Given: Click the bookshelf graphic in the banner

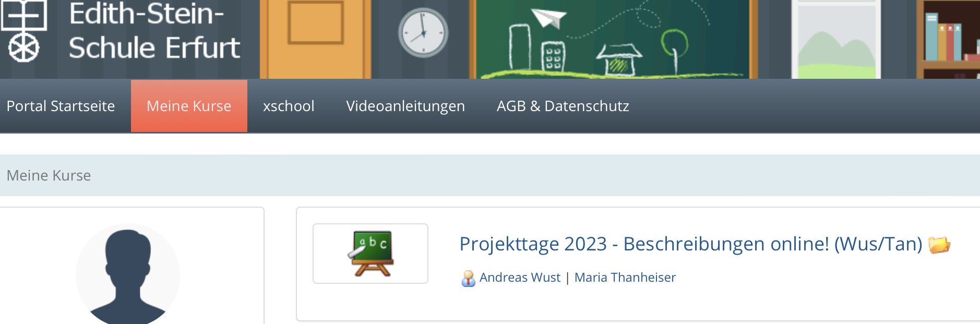Looking at the screenshot, I should (948, 39).
